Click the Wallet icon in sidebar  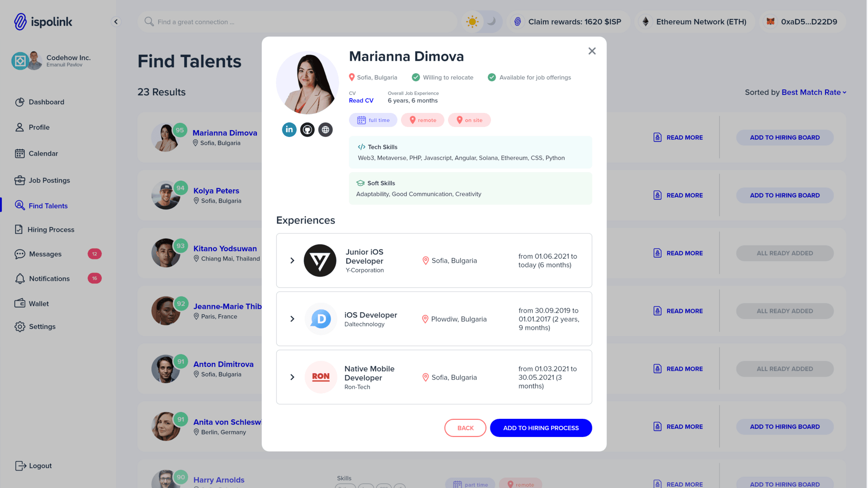click(x=20, y=303)
